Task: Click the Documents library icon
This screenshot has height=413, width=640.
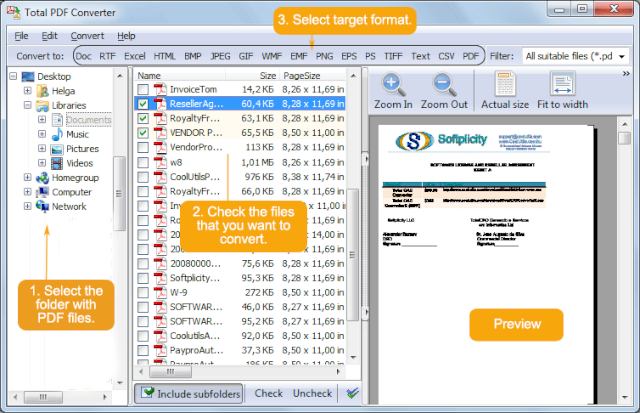Action: pos(57,120)
